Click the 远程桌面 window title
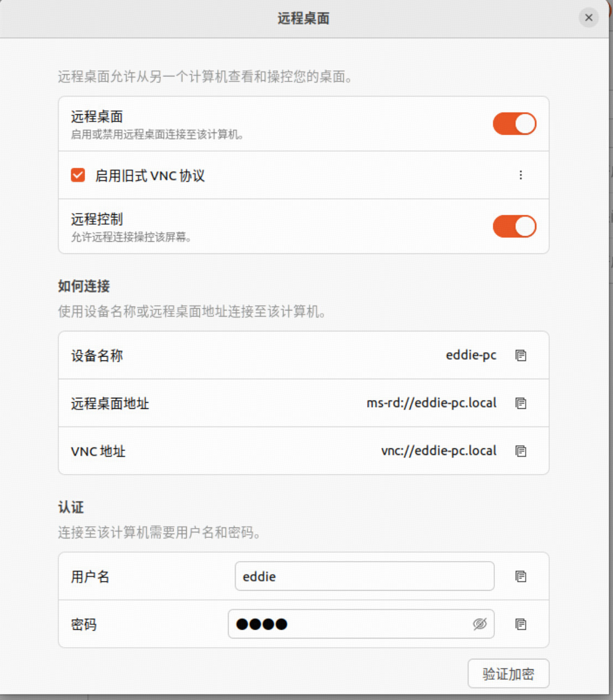 click(x=303, y=18)
